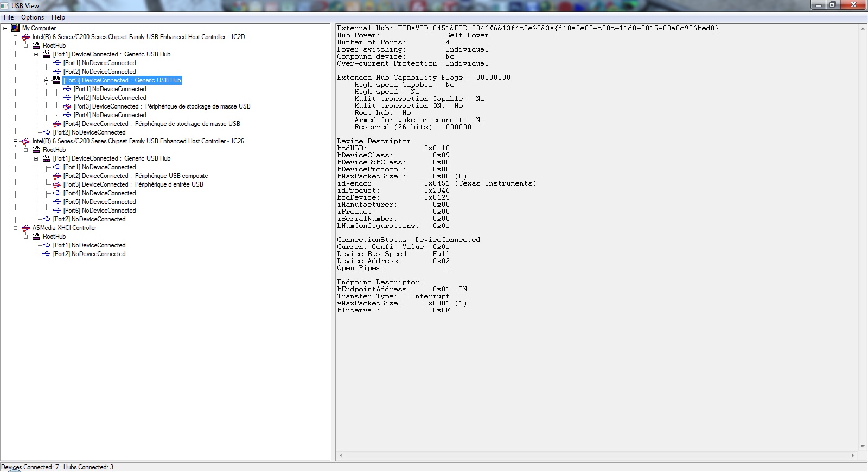Click 'idVendor: 0x0451 (Texas Instruments)' line
The width and height of the screenshot is (868, 472).
point(437,183)
